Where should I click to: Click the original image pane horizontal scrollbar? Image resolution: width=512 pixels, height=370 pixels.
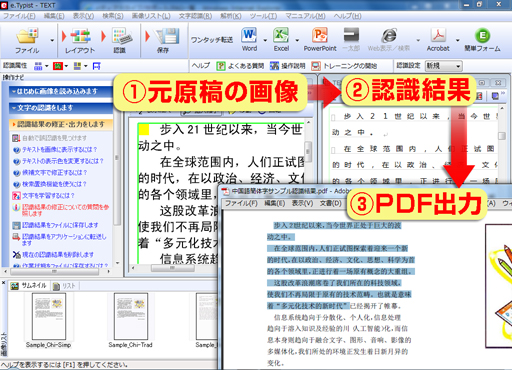[173, 268]
